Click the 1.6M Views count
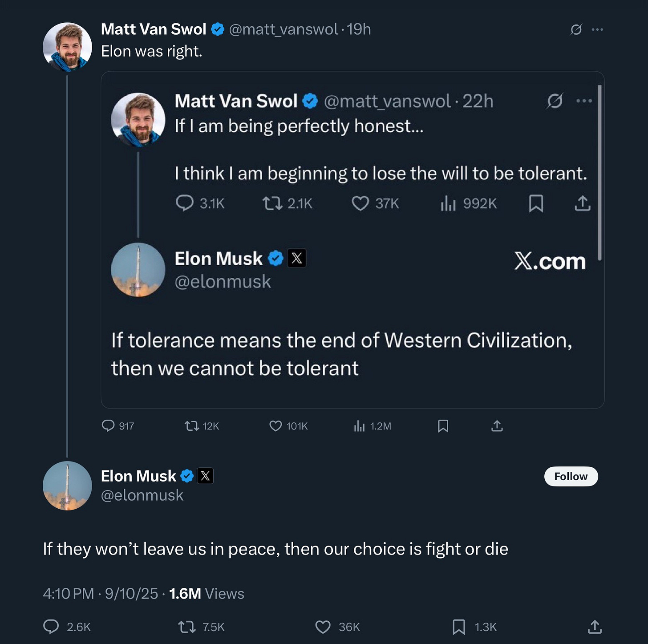Screen dimensions: 648x644 207,593
